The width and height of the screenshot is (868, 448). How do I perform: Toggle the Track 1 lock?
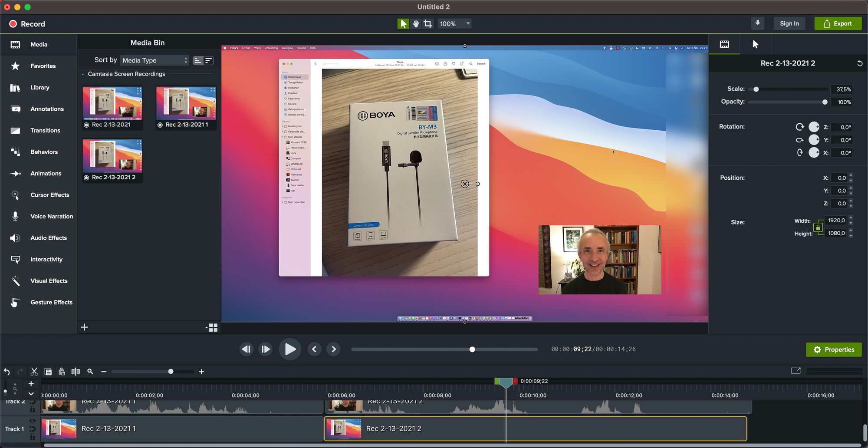tap(33, 437)
